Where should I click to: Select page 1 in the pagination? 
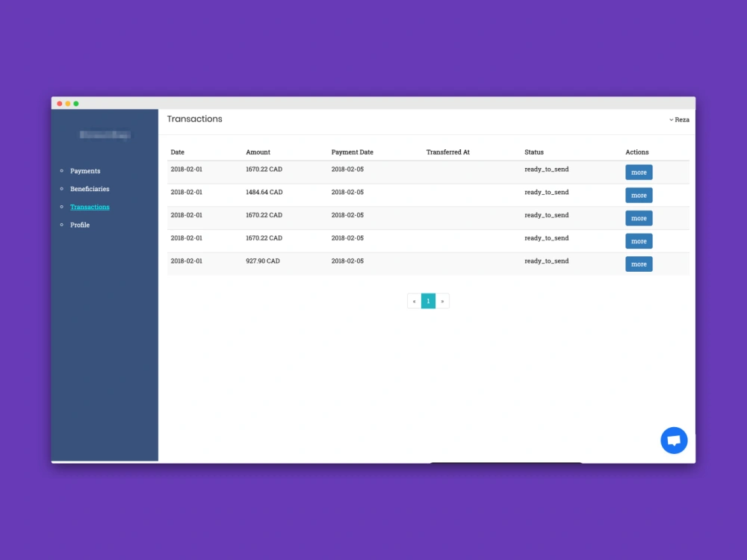428,301
